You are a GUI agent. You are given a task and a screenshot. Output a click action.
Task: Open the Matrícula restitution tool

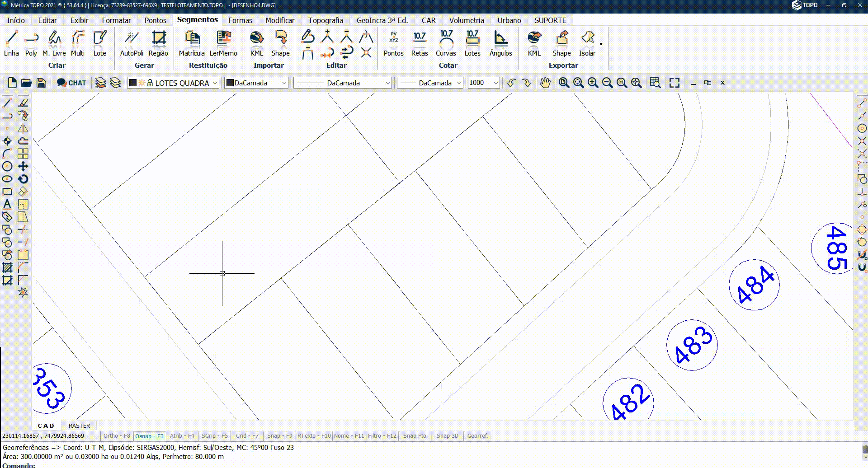[x=192, y=43]
